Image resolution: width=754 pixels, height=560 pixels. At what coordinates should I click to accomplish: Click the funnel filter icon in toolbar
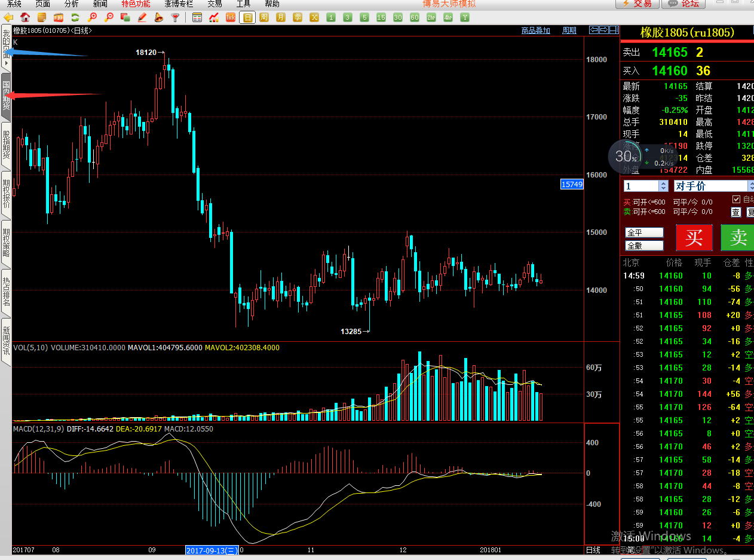175,17
